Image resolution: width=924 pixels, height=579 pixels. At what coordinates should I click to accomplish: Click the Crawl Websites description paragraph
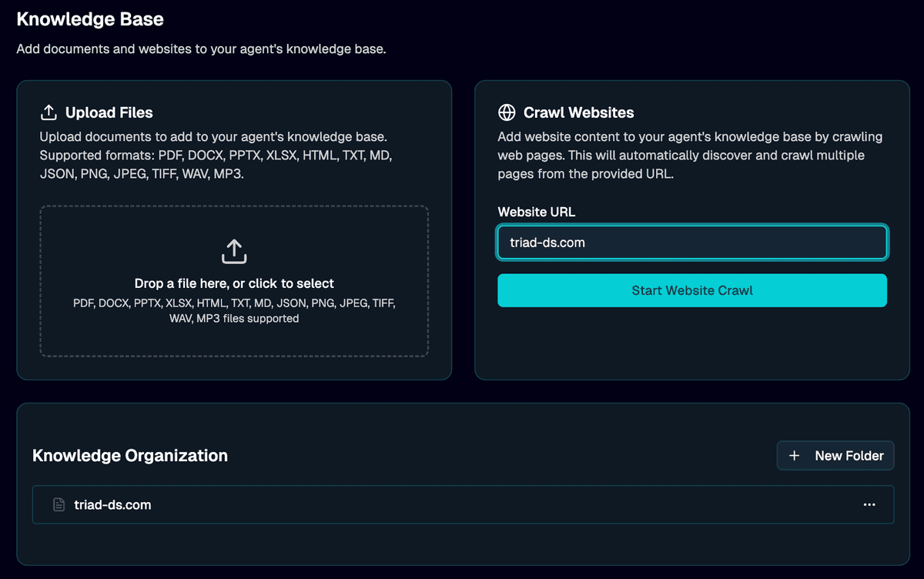(x=690, y=156)
